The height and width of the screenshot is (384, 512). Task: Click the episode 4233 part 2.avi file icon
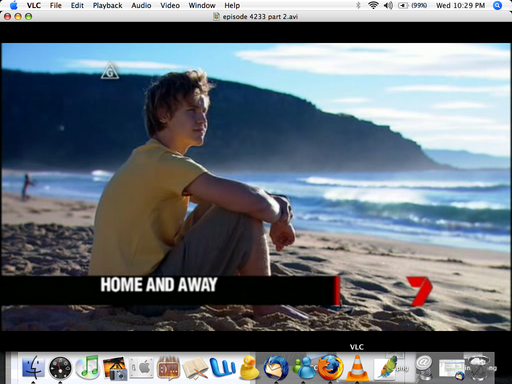pyautogui.click(x=216, y=16)
